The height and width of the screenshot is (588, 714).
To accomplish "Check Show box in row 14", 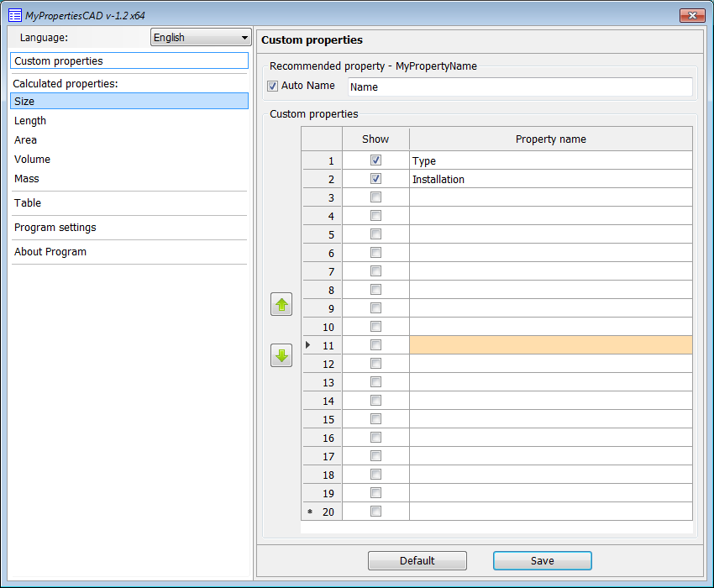I will (x=375, y=401).
